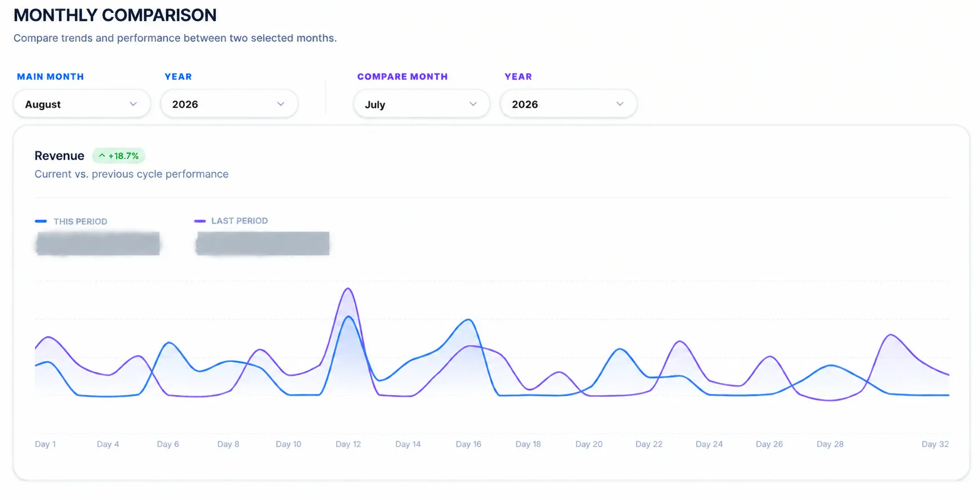The height and width of the screenshot is (500, 980).
Task: Click the Day 18 axis label
Action: (528, 444)
